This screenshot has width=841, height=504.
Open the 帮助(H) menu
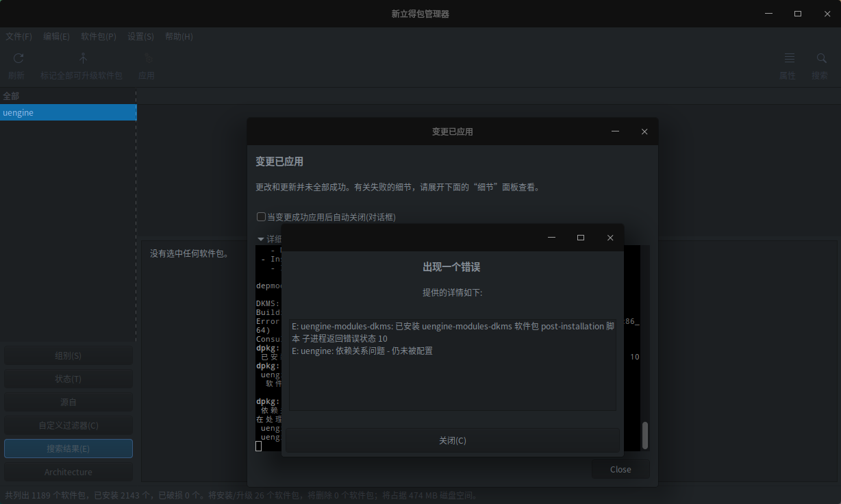[x=179, y=36]
